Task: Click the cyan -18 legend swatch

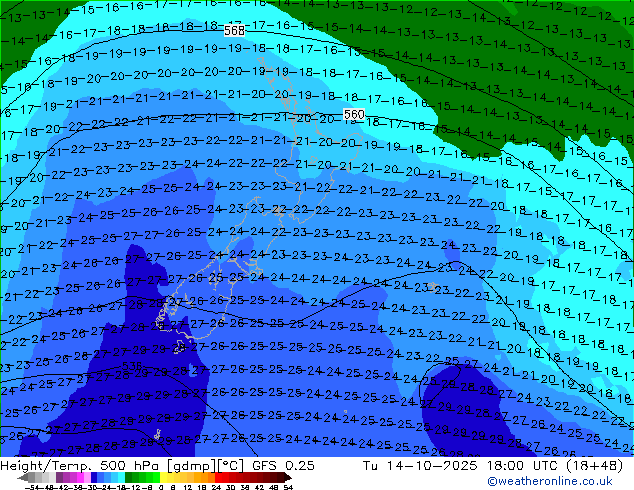Action: coord(122,477)
